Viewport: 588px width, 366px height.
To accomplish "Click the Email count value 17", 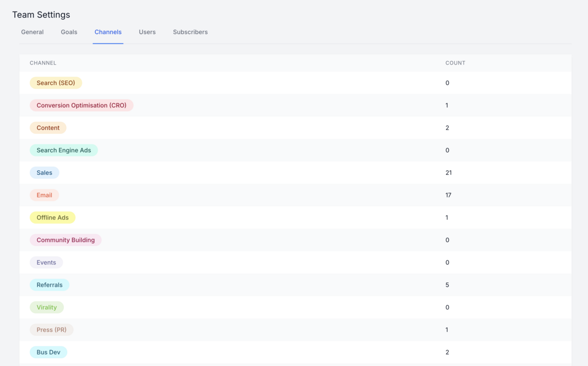I will (448, 195).
